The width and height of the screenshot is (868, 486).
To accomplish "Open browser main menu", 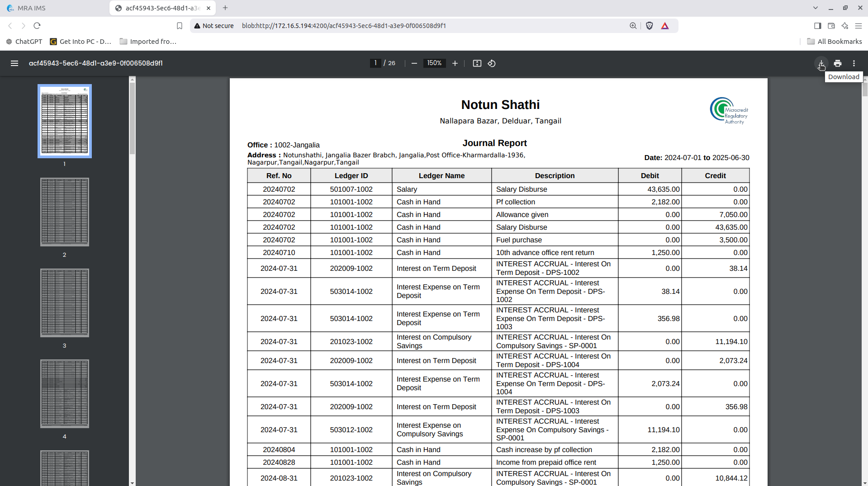I will (859, 26).
